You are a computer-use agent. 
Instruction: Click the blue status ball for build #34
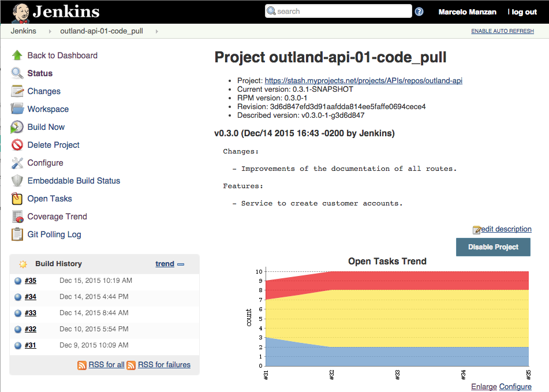pos(18,297)
